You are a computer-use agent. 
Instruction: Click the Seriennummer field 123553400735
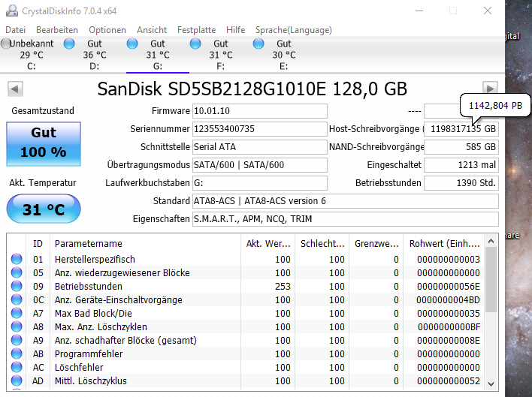pyautogui.click(x=259, y=129)
